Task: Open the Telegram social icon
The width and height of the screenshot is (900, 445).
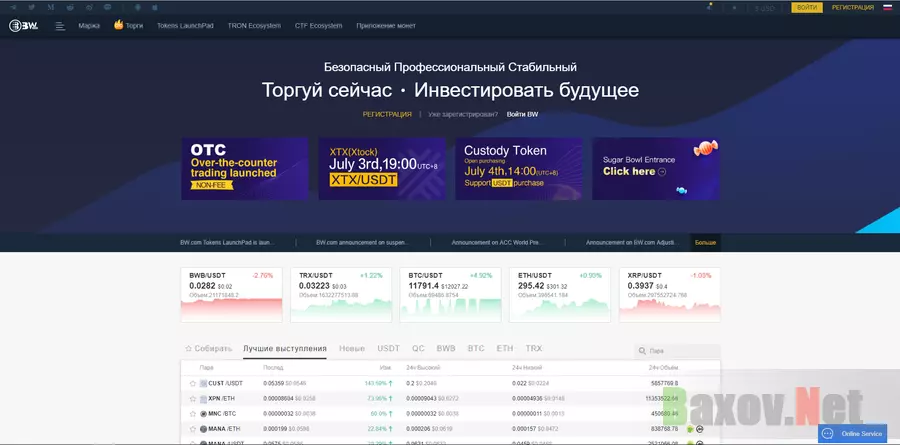Action: tap(13, 7)
